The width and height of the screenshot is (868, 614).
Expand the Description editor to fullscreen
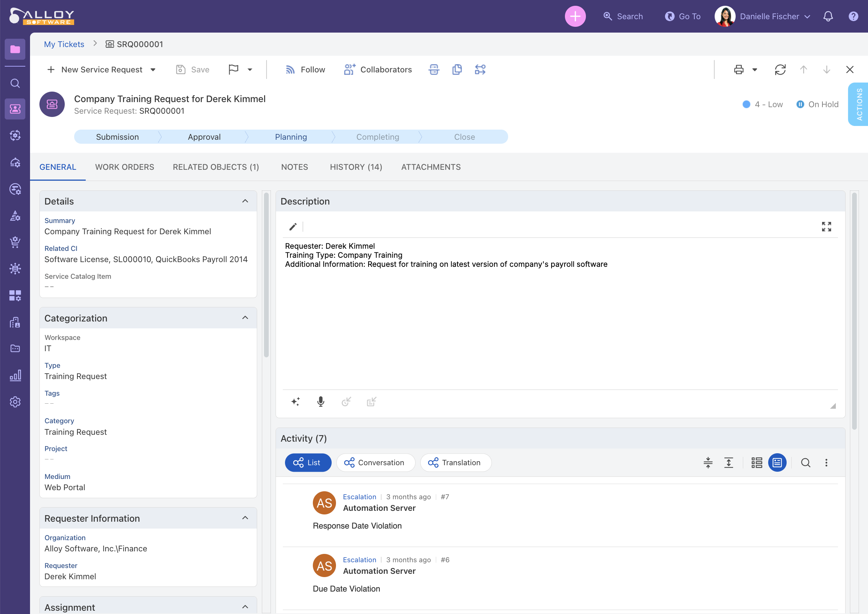click(x=826, y=227)
